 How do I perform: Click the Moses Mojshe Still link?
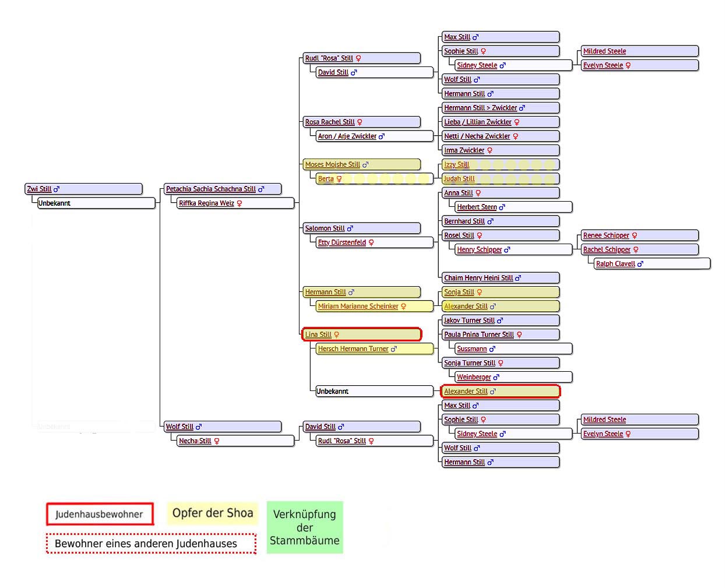click(x=333, y=165)
